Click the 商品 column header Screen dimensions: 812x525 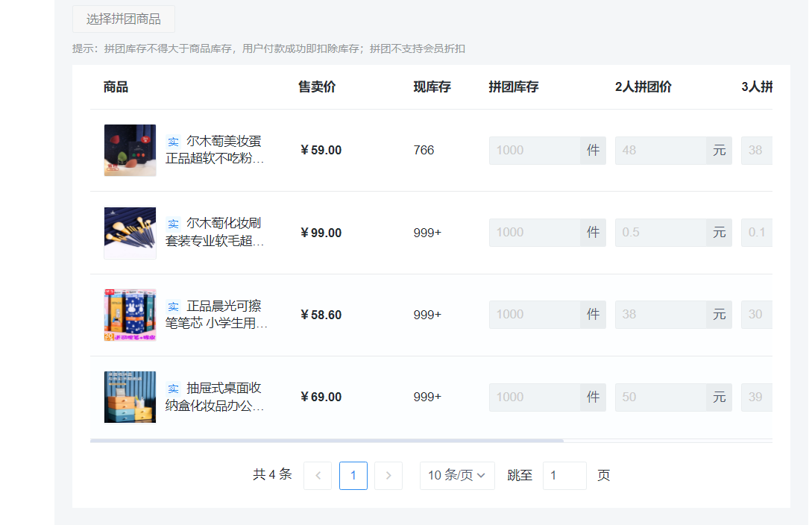click(116, 87)
